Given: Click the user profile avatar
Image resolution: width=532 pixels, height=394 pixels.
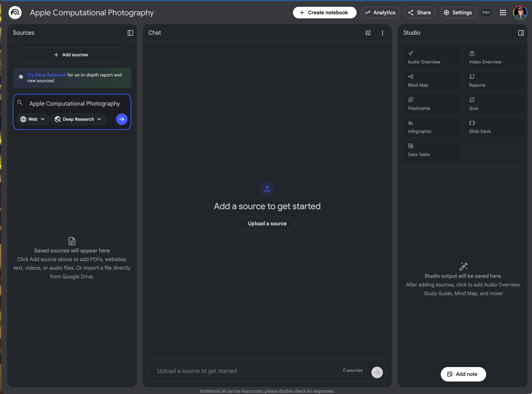Looking at the screenshot, I should (520, 13).
